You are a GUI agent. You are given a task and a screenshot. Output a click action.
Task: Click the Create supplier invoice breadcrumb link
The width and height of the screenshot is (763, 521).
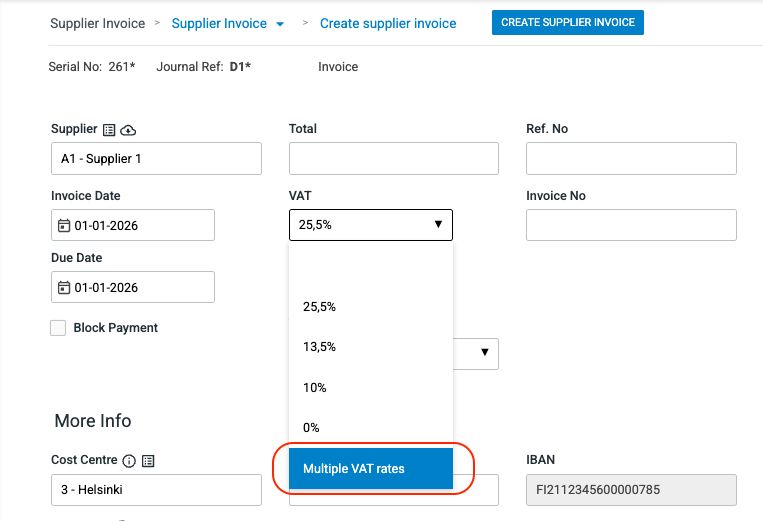click(x=388, y=23)
